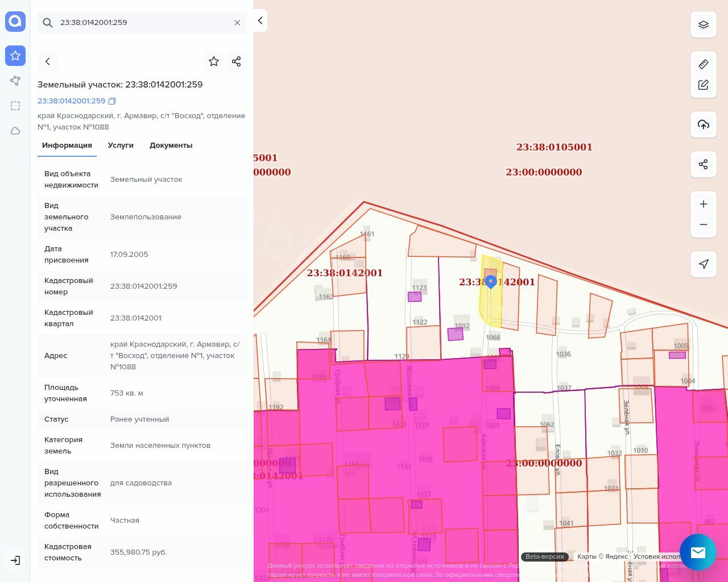Open the mail chat button
Viewport: 728px width, 582px height.
tap(698, 552)
